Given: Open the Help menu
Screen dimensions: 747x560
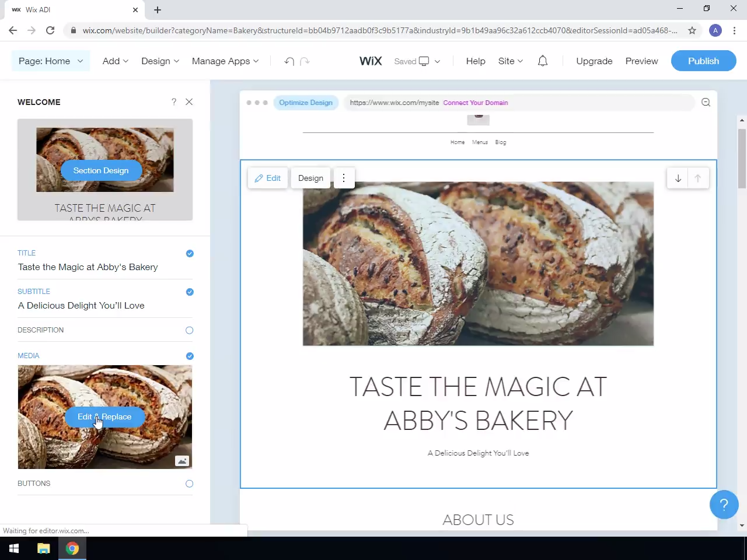Looking at the screenshot, I should click(476, 61).
